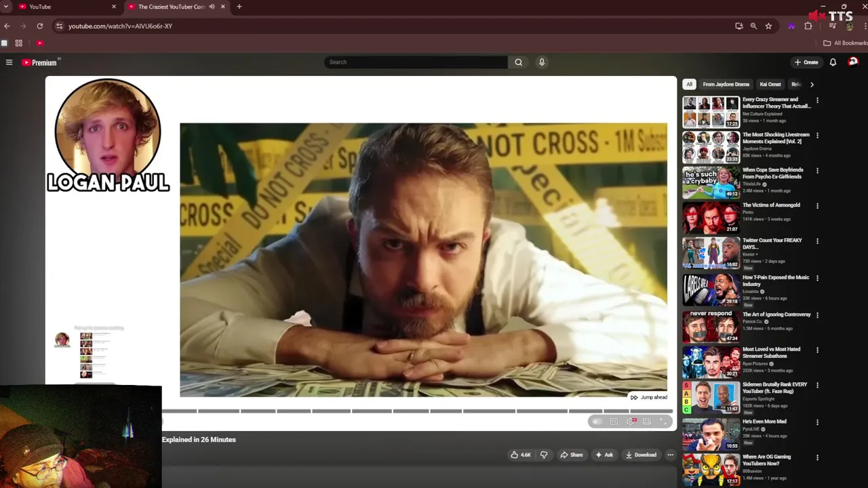Open options for The Victims of Asmongold
This screenshot has height=488, width=868.
point(817,206)
